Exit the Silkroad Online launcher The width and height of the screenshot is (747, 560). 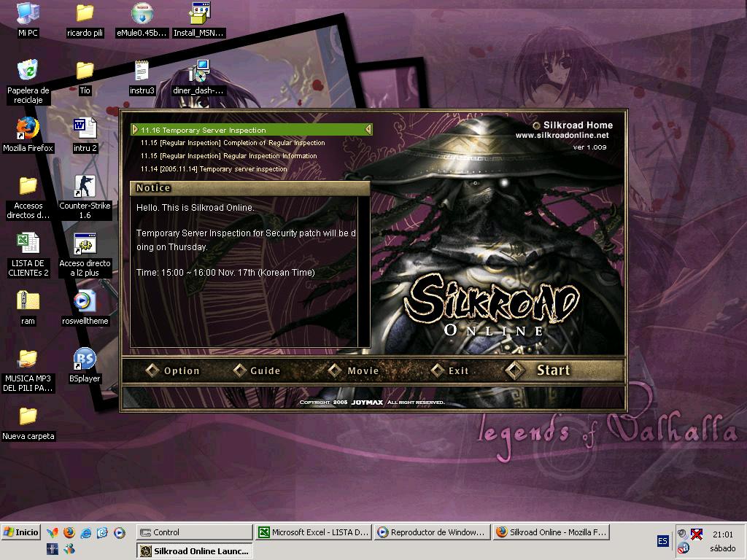[450, 370]
